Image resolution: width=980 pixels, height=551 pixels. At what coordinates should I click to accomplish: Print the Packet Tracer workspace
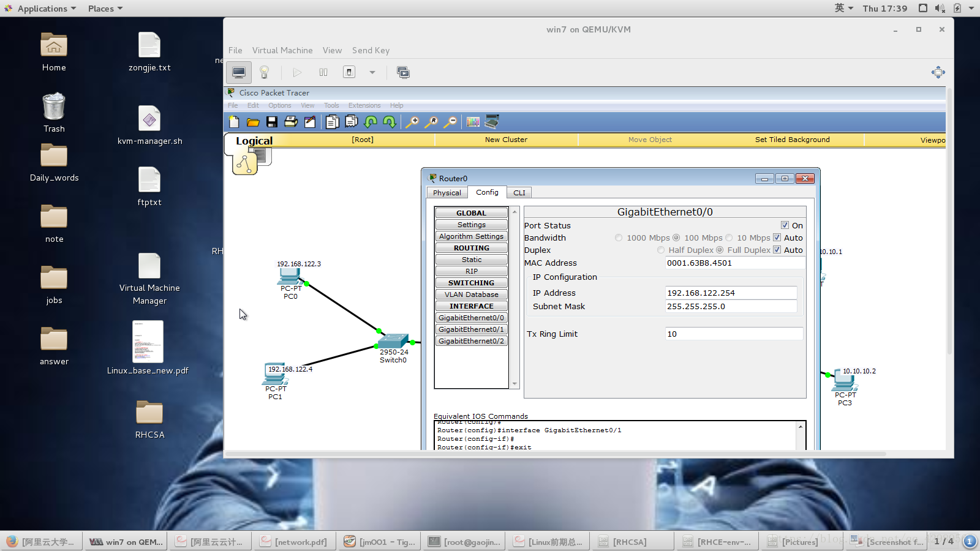(x=291, y=122)
